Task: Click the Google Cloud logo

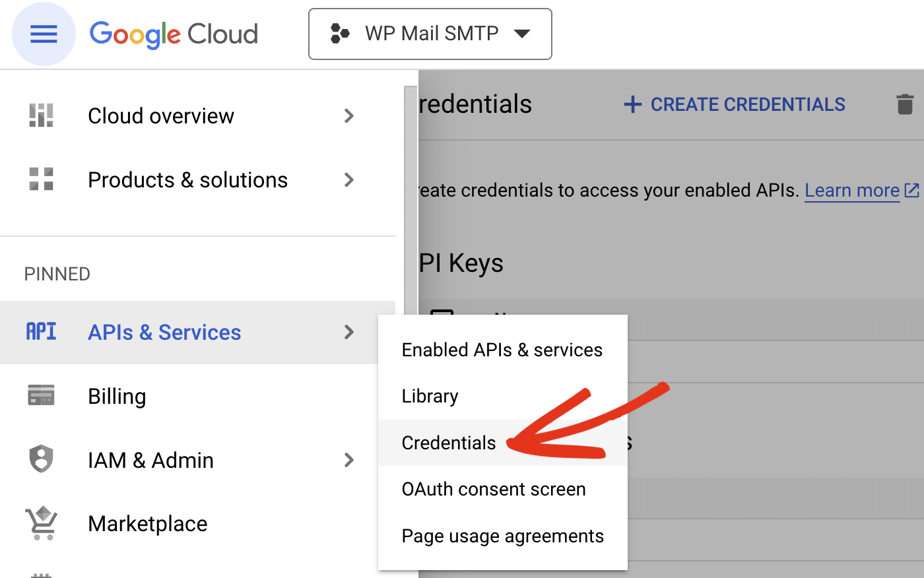Action: pyautogui.click(x=174, y=34)
